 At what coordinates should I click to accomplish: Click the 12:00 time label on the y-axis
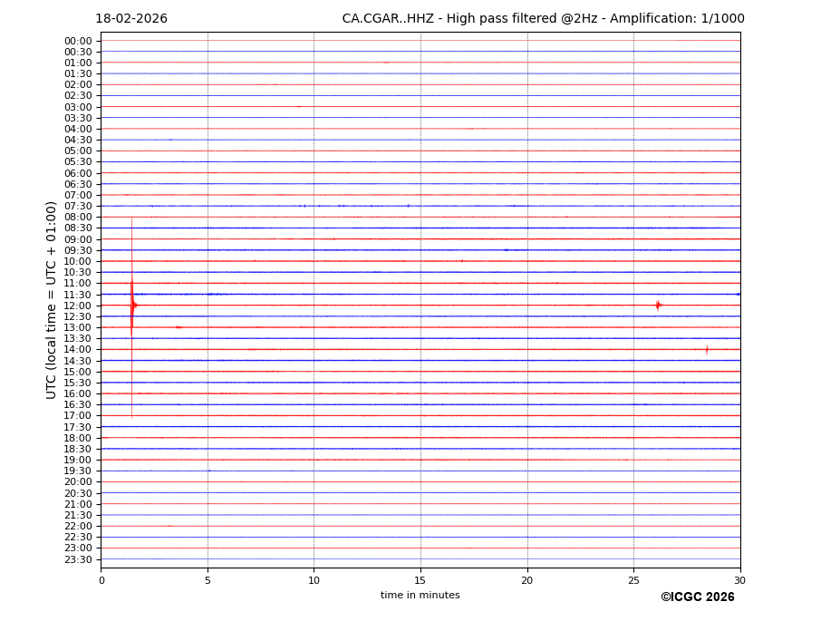[78, 306]
